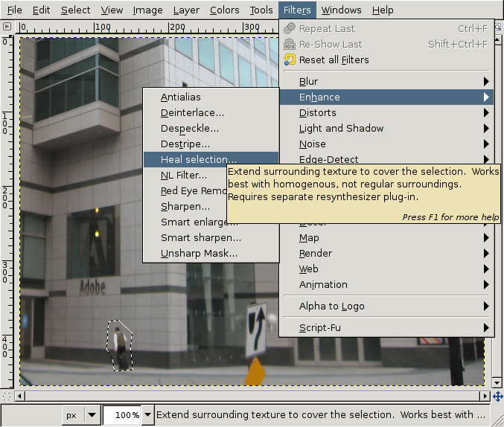Click inside the 100% zoom input field
Image resolution: width=504 pixels, height=427 pixels.
[x=121, y=414]
